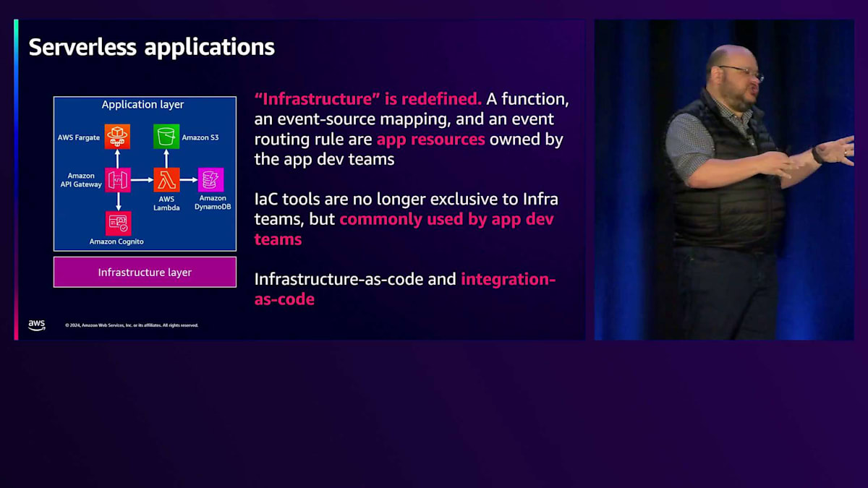The image size is (868, 488).
Task: Click the "Application layer" heading
Action: [142, 105]
